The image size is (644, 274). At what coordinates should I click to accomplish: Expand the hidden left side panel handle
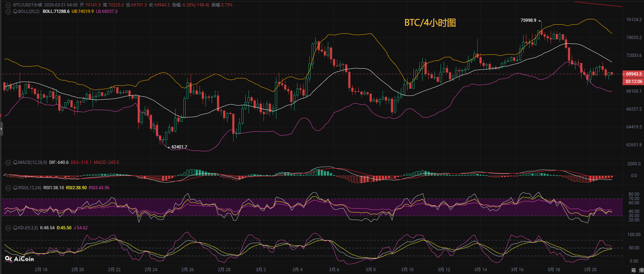pyautogui.click(x=1, y=129)
